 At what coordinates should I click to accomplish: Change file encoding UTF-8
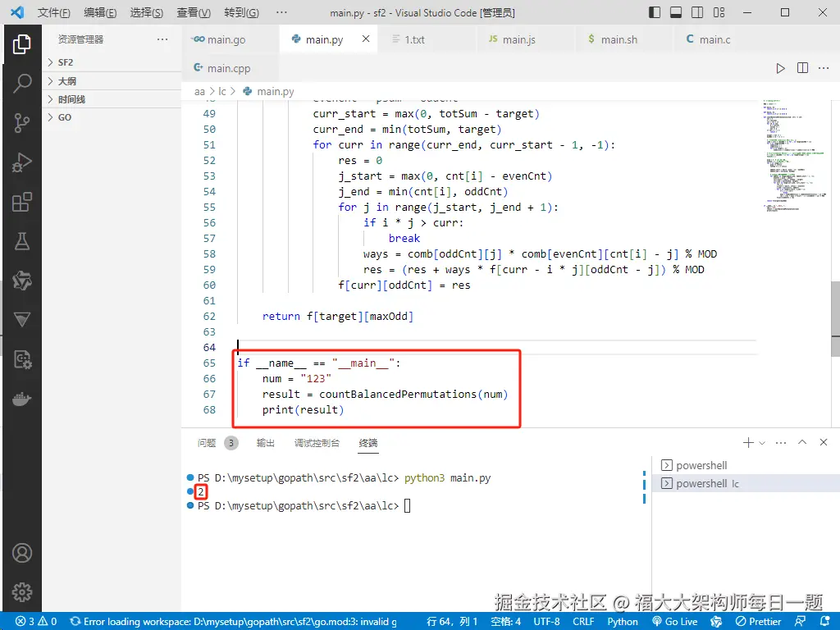(x=546, y=622)
